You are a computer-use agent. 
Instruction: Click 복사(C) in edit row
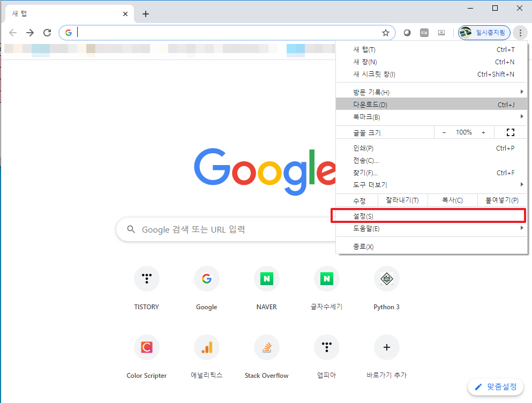(x=452, y=200)
